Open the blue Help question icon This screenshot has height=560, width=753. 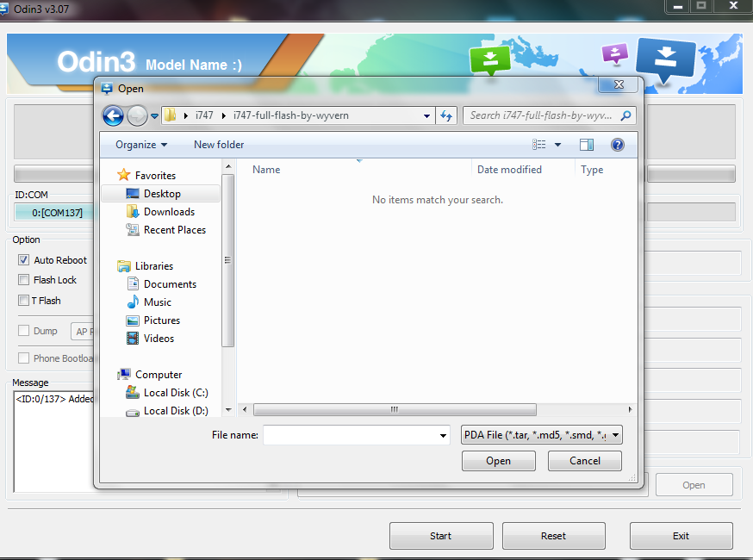pos(618,145)
